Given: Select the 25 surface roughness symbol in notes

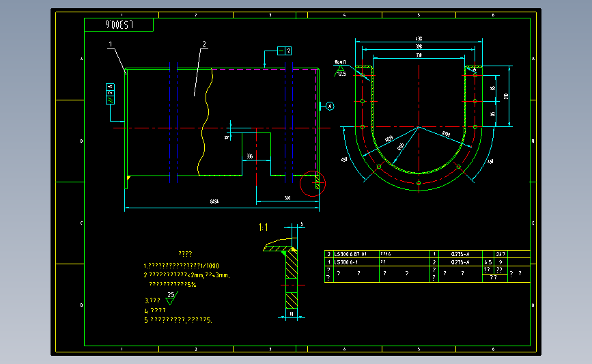Looking at the screenshot, I should pyautogui.click(x=171, y=298).
